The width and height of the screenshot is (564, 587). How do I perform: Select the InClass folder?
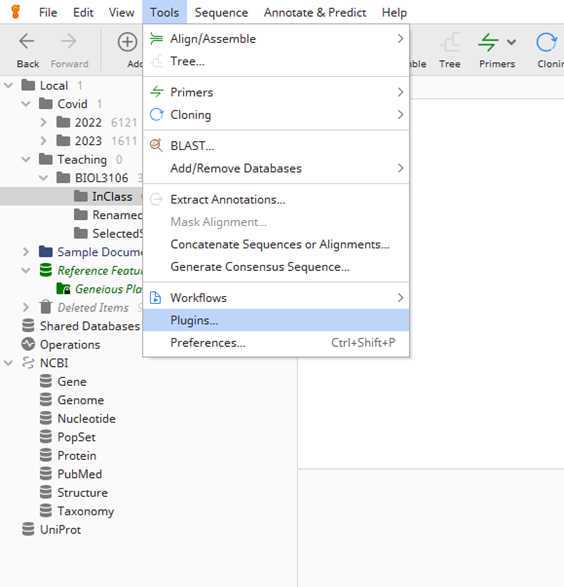112,196
